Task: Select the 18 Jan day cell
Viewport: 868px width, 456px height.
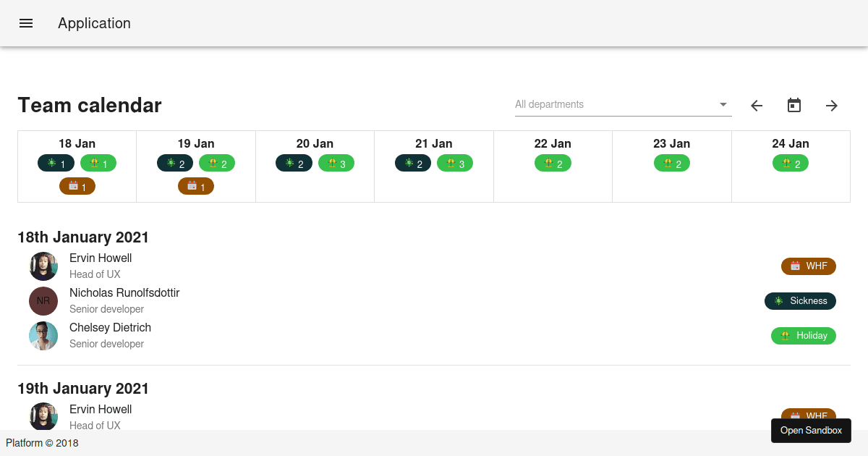Action: (x=77, y=166)
